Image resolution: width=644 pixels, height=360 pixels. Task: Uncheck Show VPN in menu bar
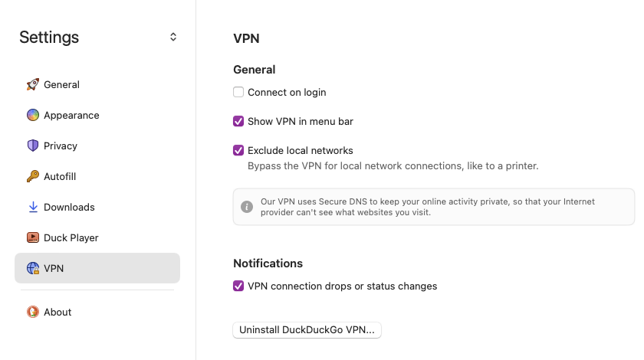click(238, 121)
